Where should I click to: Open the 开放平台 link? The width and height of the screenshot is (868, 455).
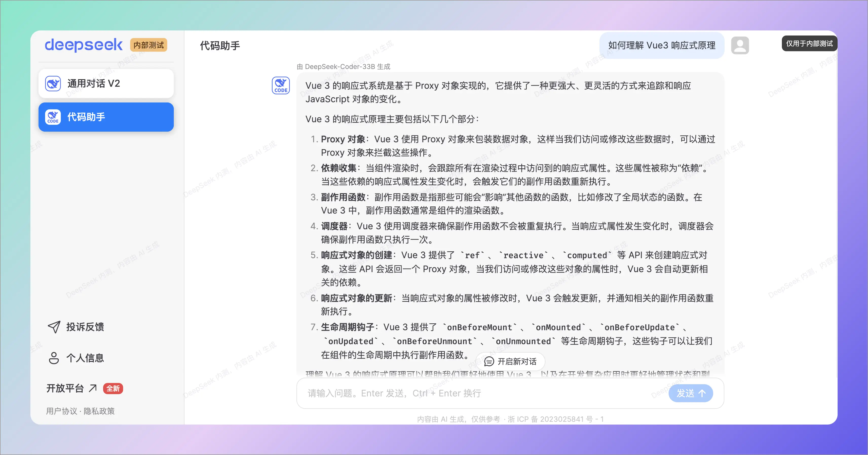click(x=65, y=388)
